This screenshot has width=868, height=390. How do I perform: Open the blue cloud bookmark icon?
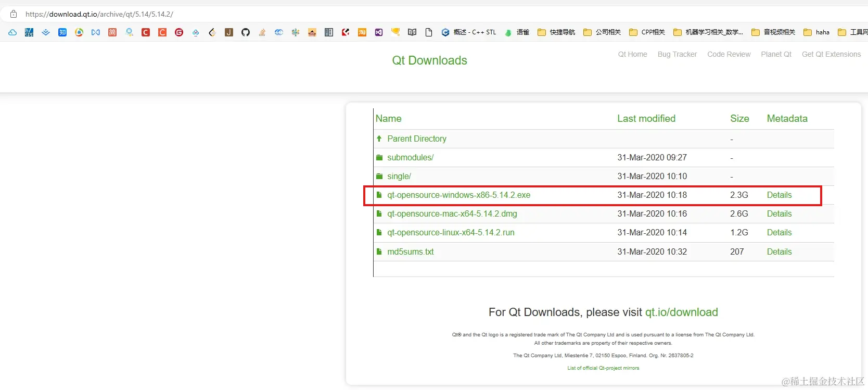pos(12,32)
